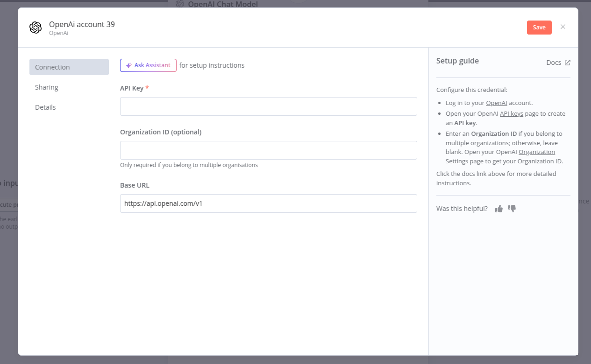The image size is (591, 364).
Task: Open the external-link icon next to Docs
Action: [x=568, y=62]
